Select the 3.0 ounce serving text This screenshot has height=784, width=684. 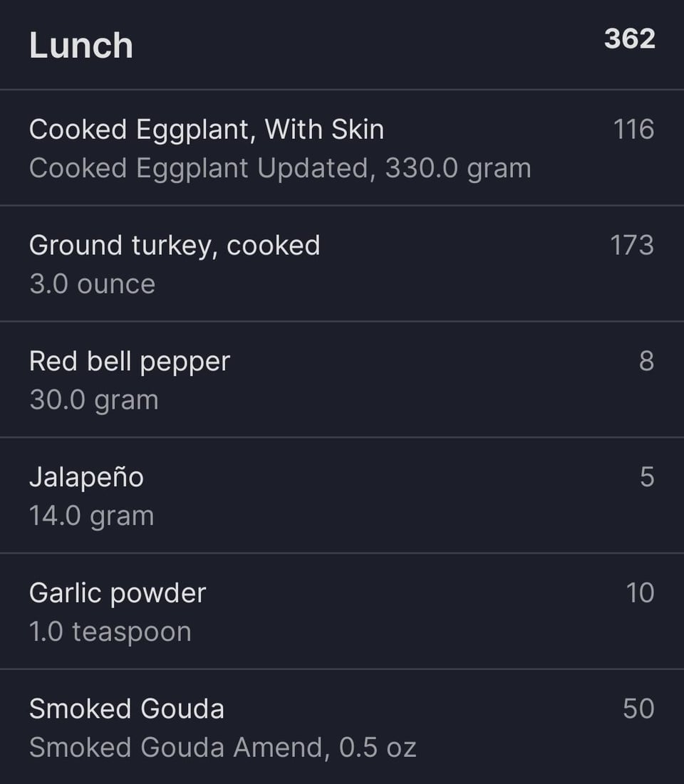[x=92, y=285]
